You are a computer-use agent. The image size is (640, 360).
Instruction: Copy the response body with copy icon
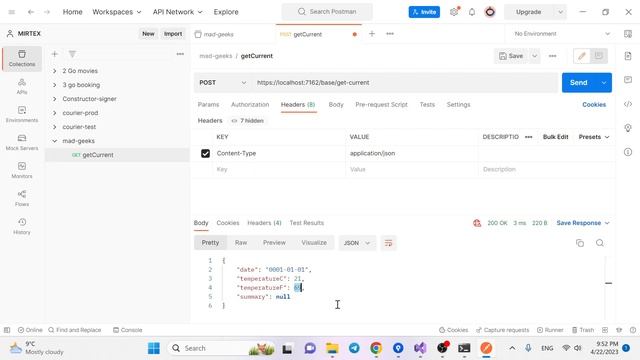point(580,243)
